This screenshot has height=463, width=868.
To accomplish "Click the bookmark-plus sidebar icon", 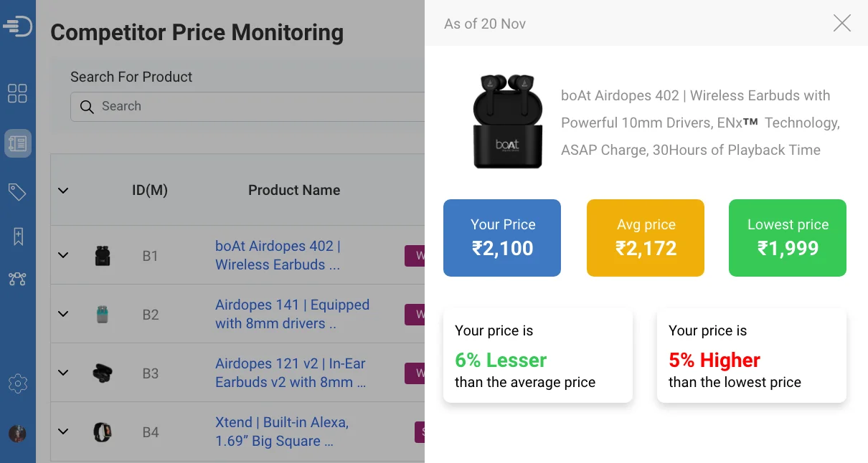I will click(18, 237).
